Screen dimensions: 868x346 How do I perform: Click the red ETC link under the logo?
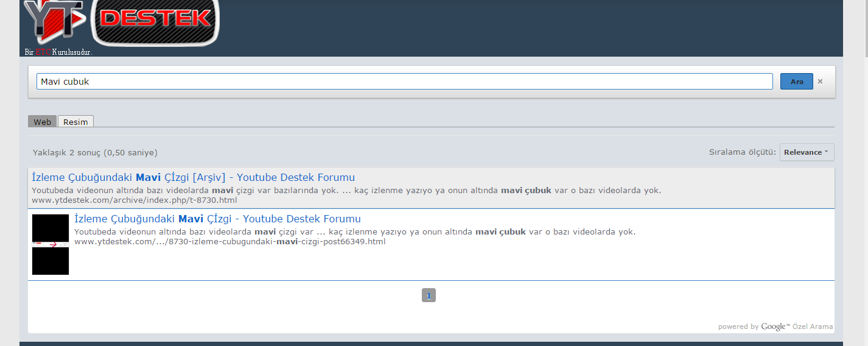click(43, 52)
